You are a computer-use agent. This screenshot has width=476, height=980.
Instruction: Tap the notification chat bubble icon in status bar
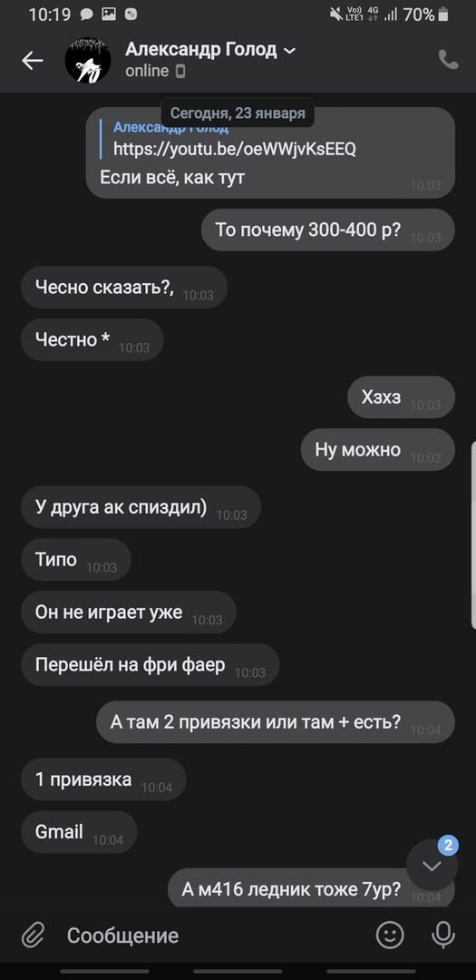tap(87, 15)
